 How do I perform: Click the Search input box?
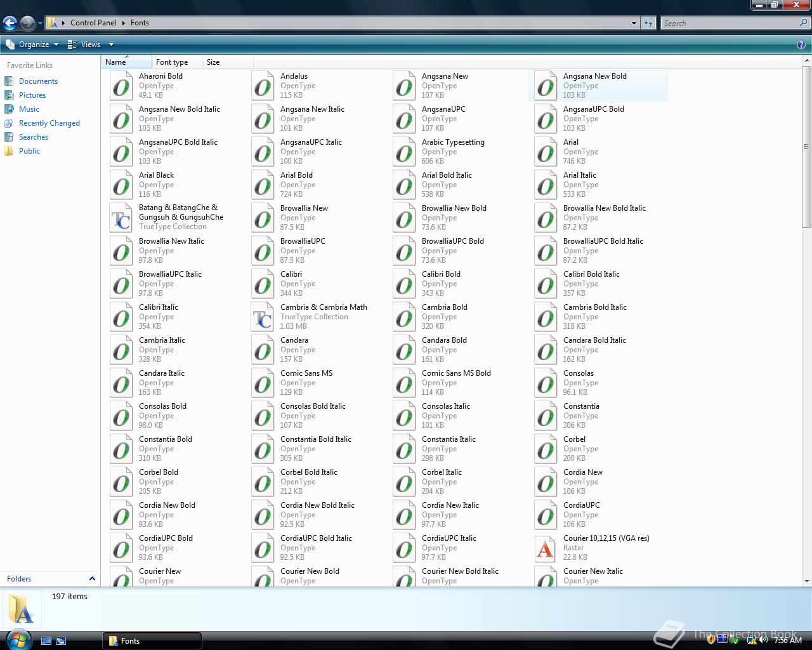pyautogui.click(x=730, y=23)
